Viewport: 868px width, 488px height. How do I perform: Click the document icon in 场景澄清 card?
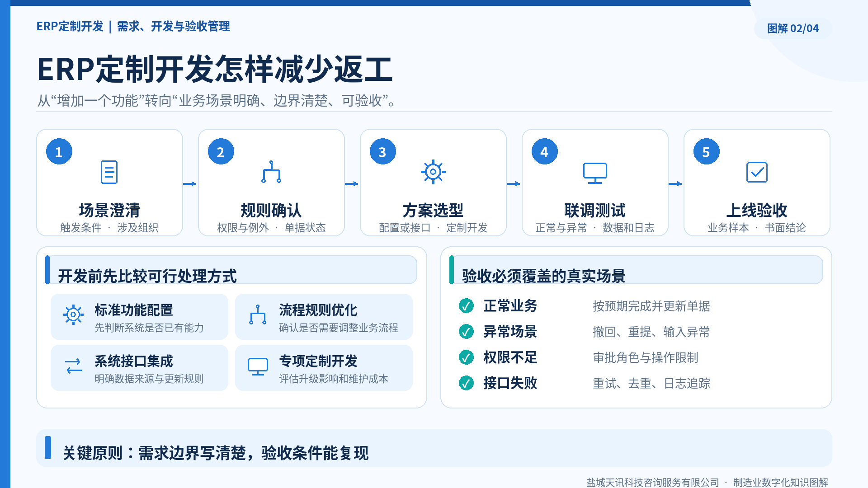(109, 172)
